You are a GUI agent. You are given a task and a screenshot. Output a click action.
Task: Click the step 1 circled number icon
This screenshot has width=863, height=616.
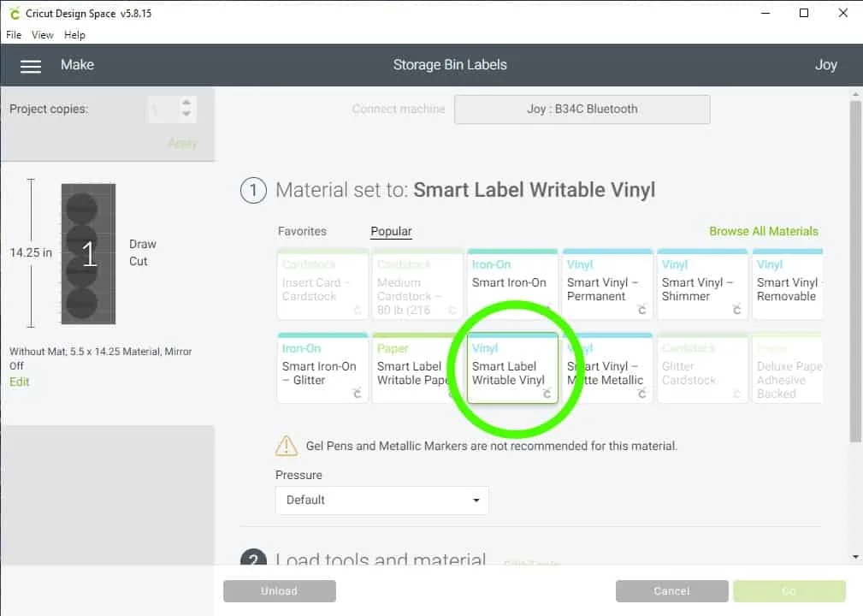[253, 191]
